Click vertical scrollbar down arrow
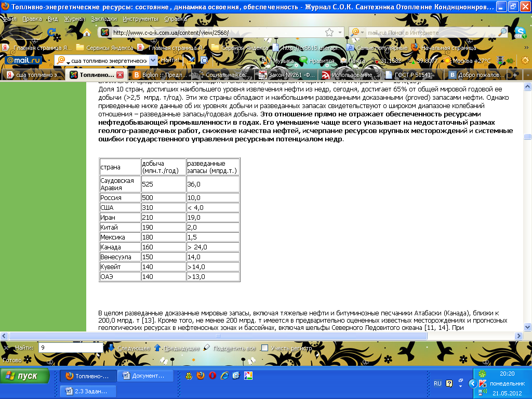This screenshot has width=532, height=399. [528, 327]
